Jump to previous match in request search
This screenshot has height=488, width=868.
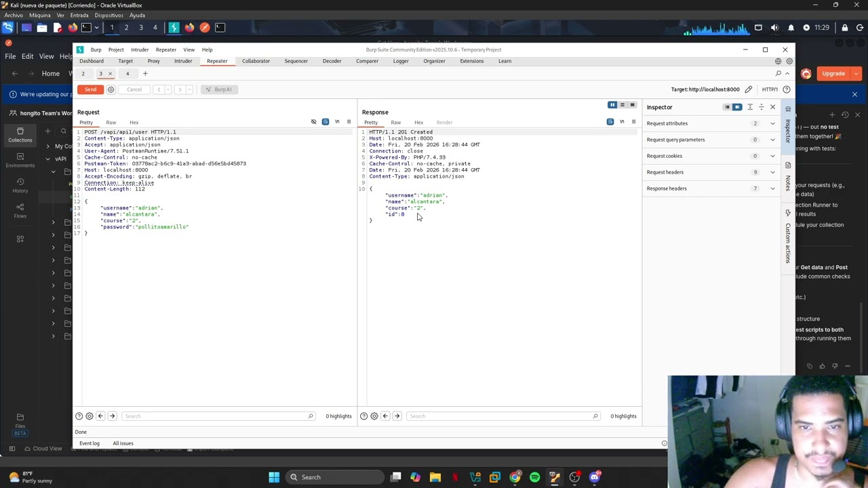coord(100,416)
